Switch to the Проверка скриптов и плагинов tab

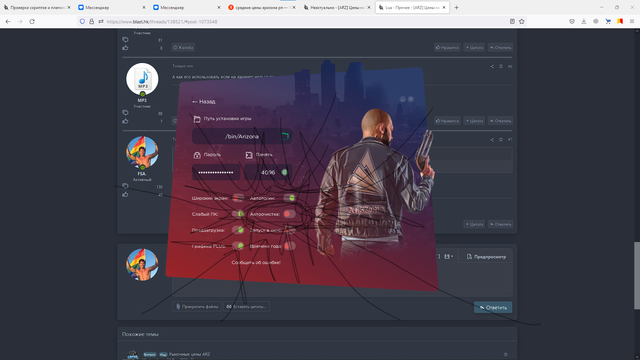click(x=37, y=7)
